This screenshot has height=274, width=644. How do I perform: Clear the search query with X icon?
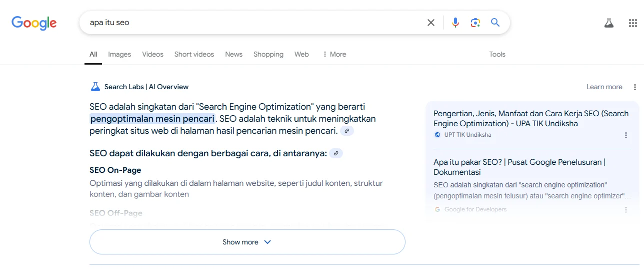click(431, 23)
